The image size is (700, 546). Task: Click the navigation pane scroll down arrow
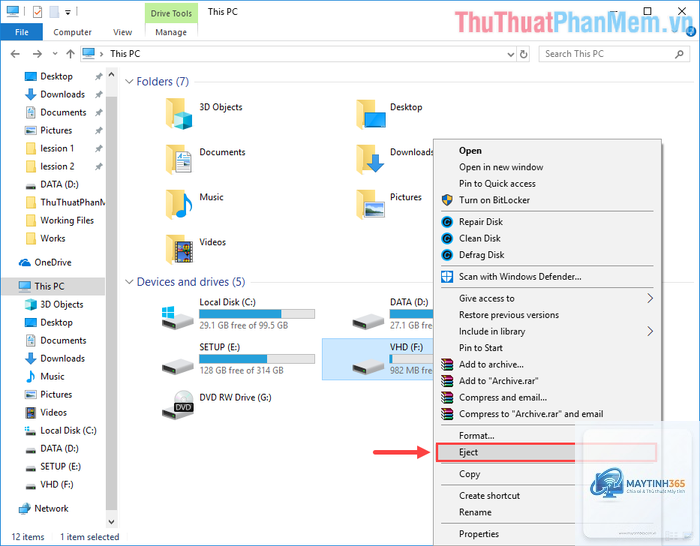pos(112,521)
